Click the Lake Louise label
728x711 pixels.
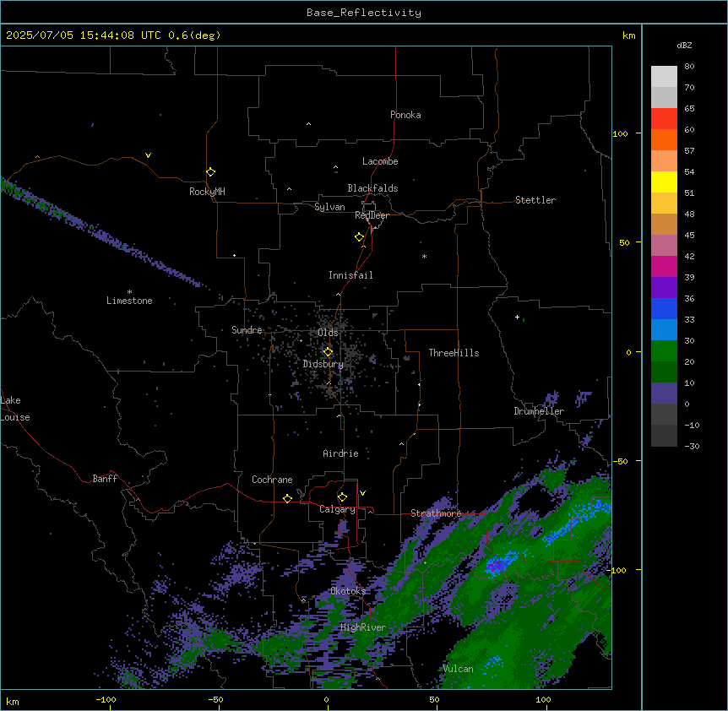[x=15, y=409]
